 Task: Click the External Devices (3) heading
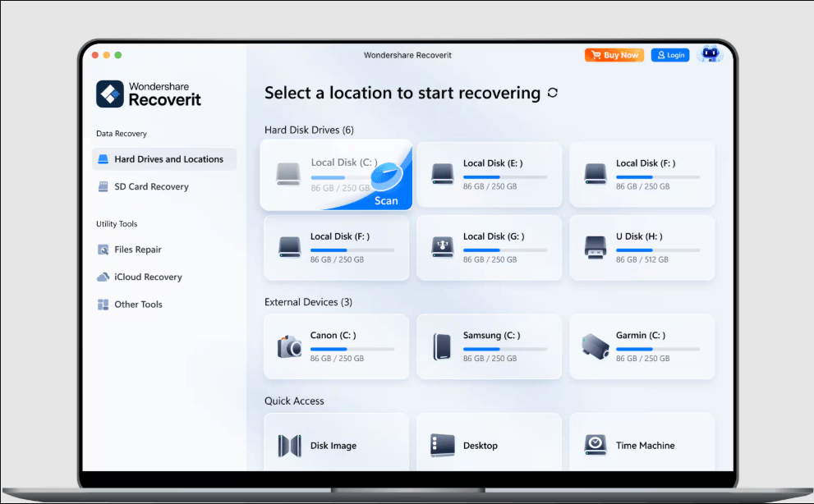(x=308, y=302)
